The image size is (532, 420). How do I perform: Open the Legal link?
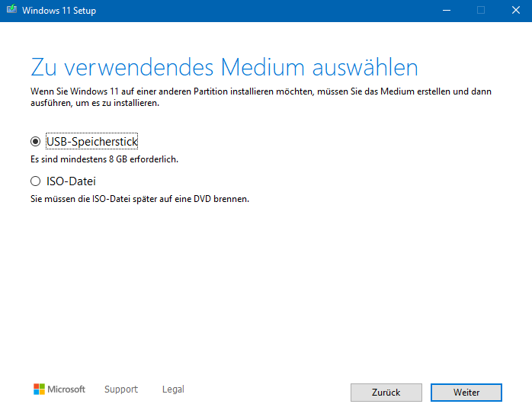pos(173,389)
